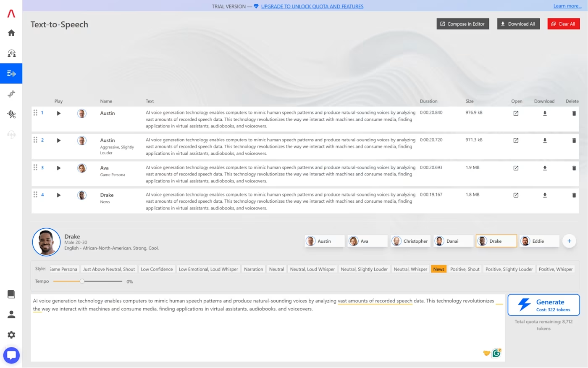Generate speech for 322 tokens
This screenshot has width=588, height=368.
543,305
